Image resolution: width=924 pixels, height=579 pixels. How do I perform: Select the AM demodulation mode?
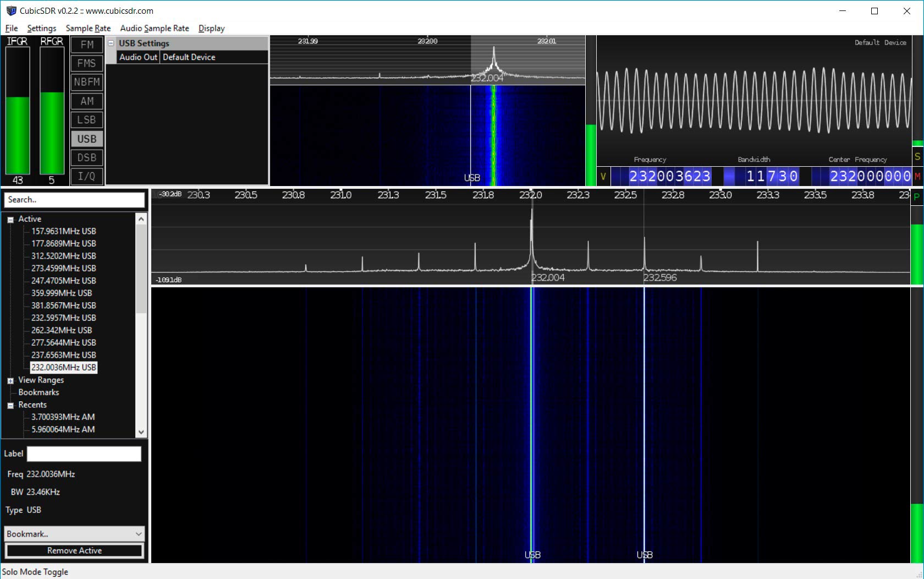click(x=87, y=101)
